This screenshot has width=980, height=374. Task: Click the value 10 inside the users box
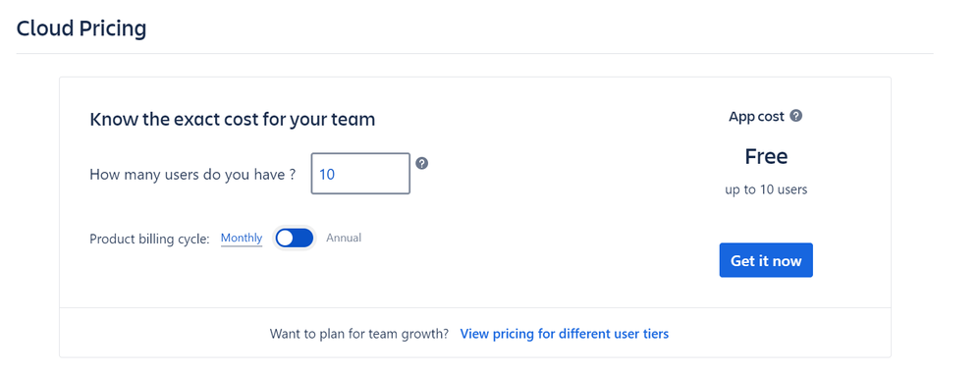[x=327, y=174]
